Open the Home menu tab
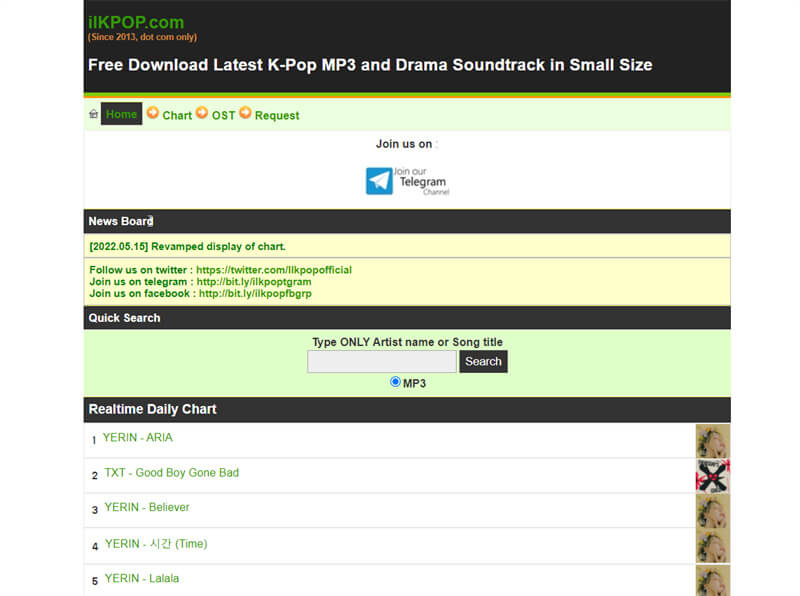The image size is (800, 596). tap(121, 114)
